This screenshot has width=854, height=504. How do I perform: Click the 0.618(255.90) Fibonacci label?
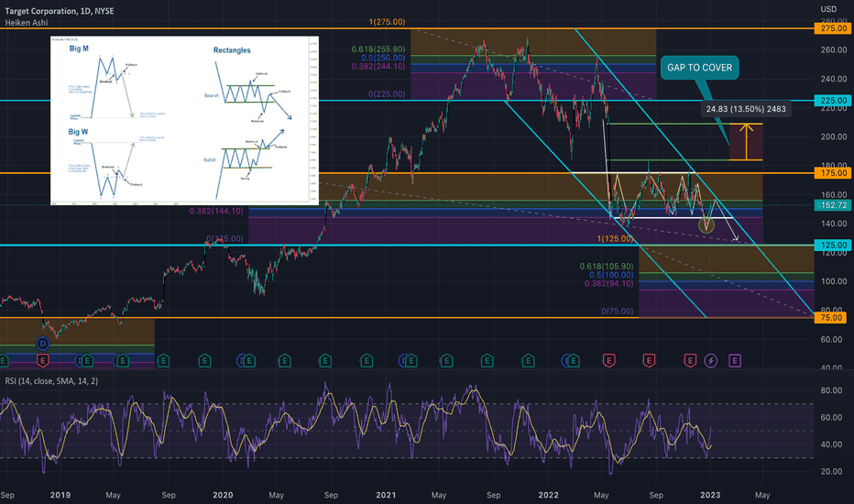pyautogui.click(x=378, y=49)
